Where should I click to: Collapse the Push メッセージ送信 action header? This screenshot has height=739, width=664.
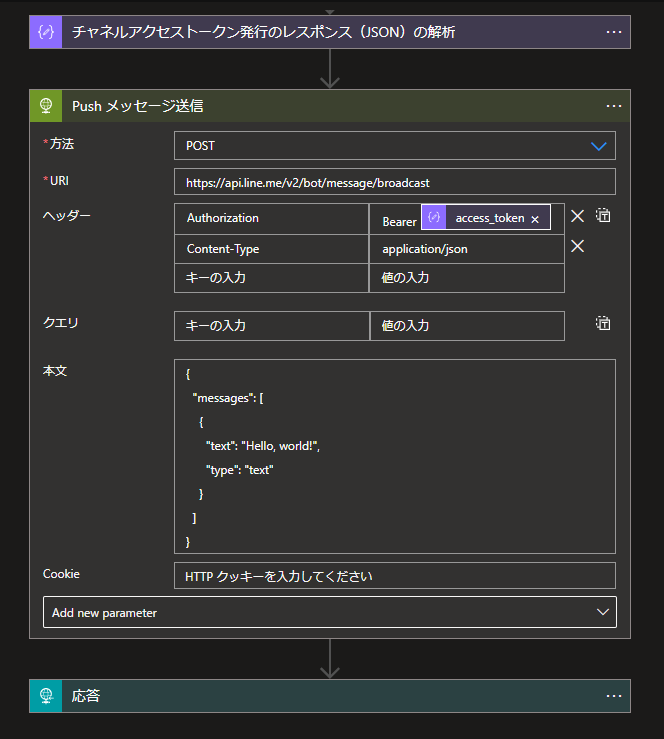click(330, 106)
